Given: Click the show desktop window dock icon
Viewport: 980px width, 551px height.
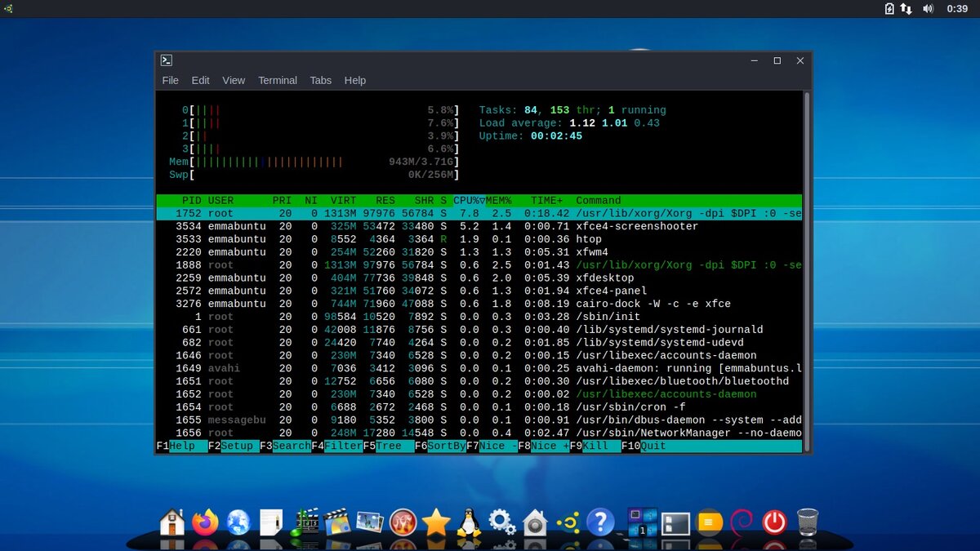Looking at the screenshot, I should click(676, 522).
